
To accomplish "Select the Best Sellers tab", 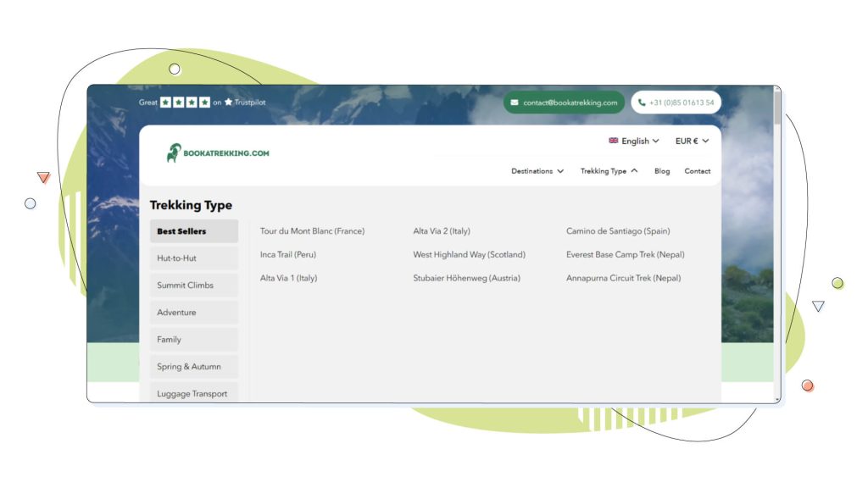I will pyautogui.click(x=194, y=231).
